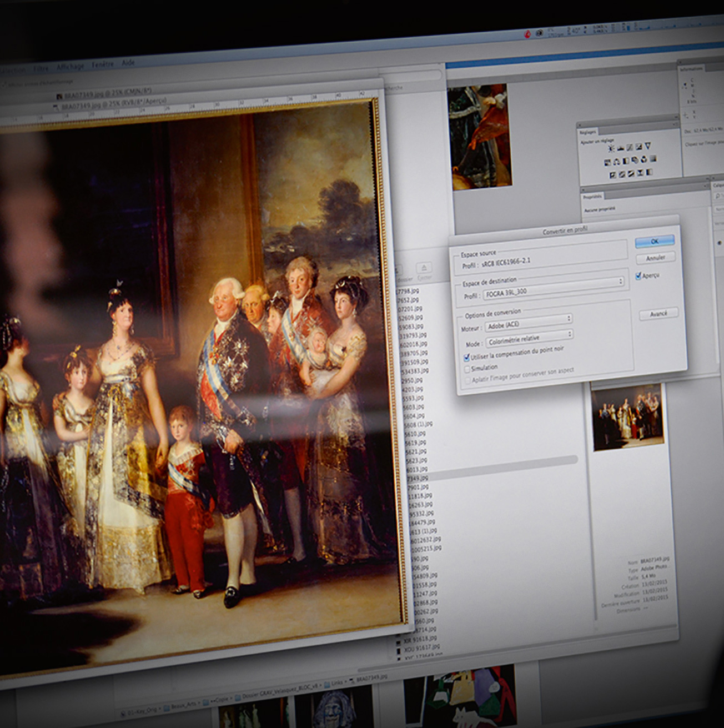Add a Vibrance adjustment (triangle icon)

pyautogui.click(x=647, y=147)
